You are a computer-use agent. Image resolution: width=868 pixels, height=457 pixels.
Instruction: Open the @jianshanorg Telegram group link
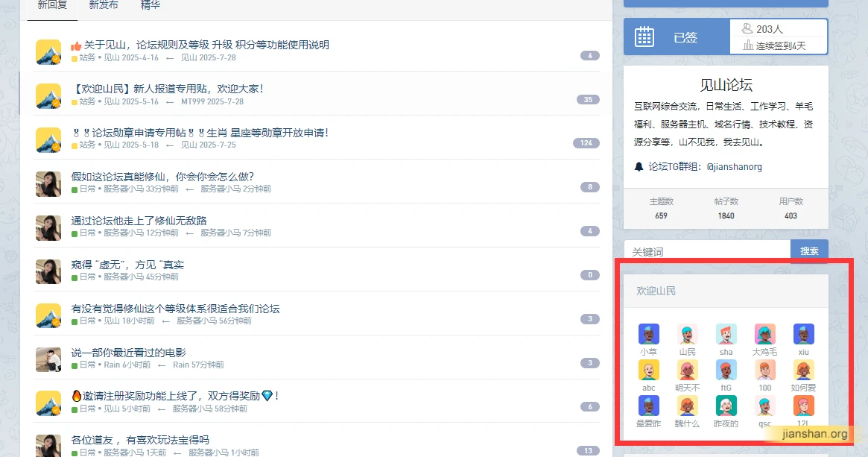(734, 167)
